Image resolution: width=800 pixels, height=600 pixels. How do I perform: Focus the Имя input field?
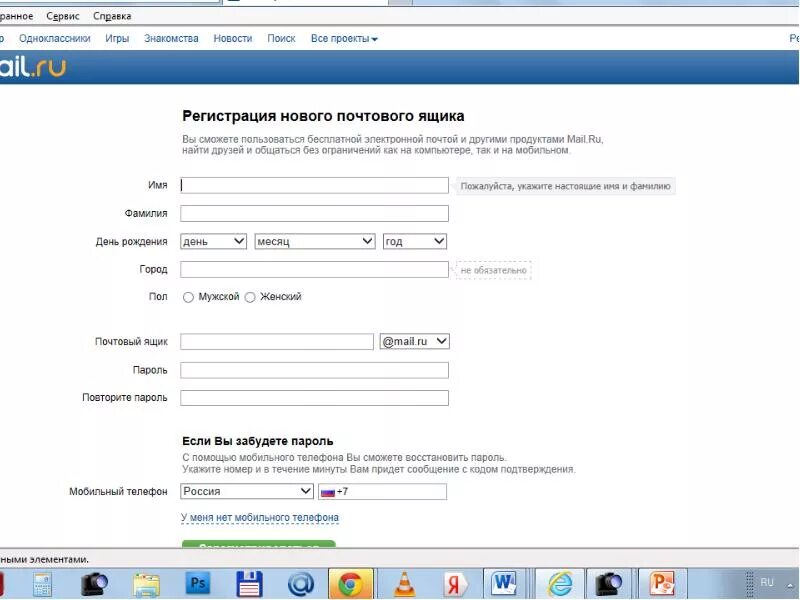[314, 185]
